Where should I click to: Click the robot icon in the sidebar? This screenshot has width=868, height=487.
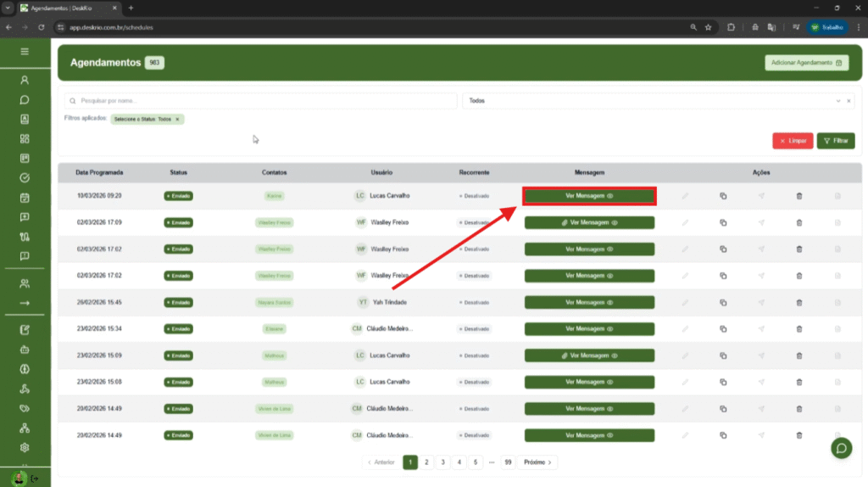25,349
